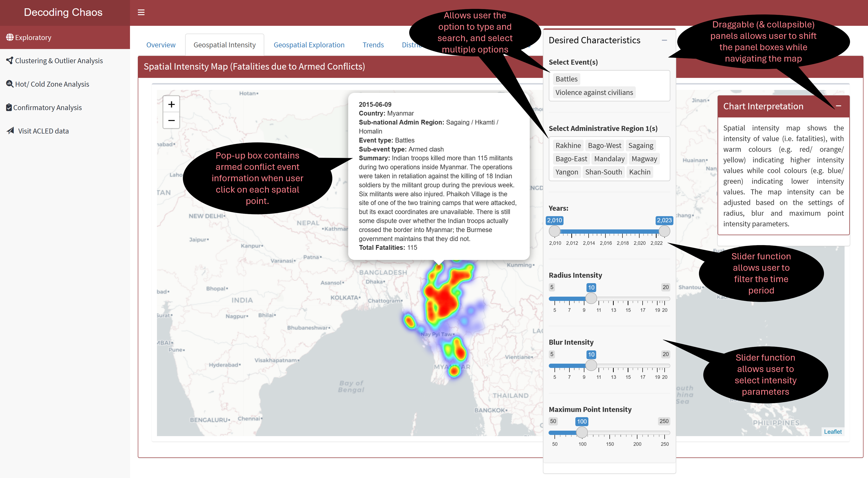Collapse the Chart Interpretation panel
This screenshot has width=868, height=478.
coord(838,106)
